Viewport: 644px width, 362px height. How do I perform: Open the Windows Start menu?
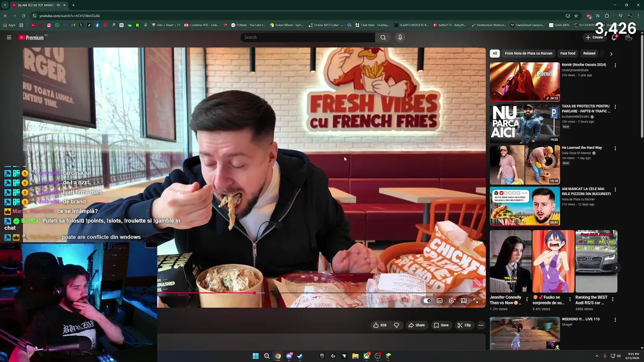(256, 356)
